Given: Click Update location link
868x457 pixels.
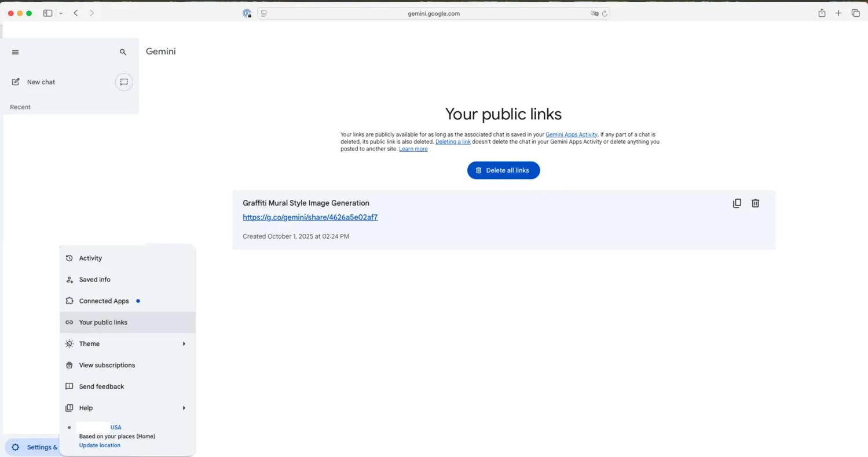Looking at the screenshot, I should coord(100,445).
